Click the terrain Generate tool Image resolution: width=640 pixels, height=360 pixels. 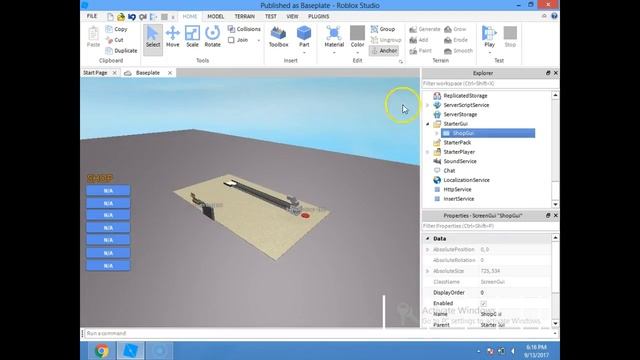tap(424, 29)
